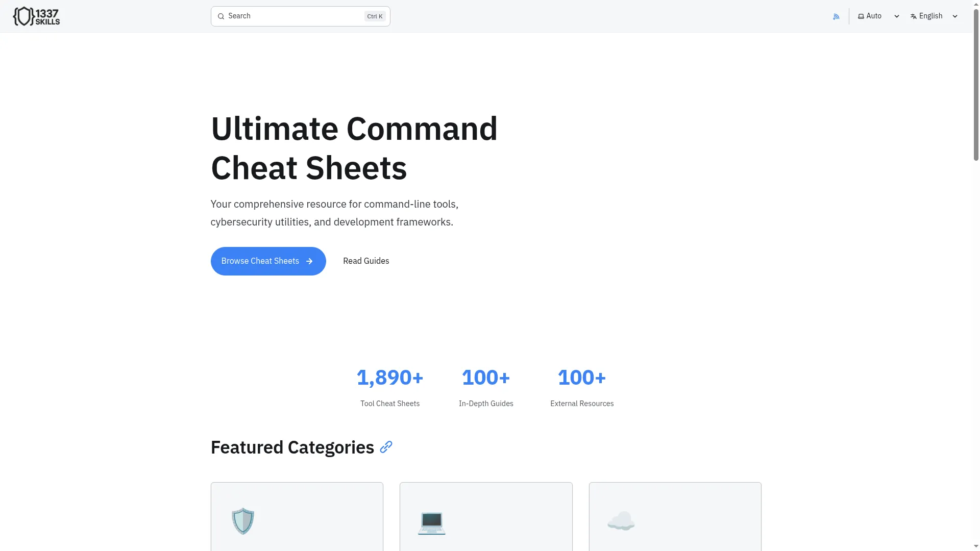Click the translate icon beside English
Image resolution: width=980 pixels, height=551 pixels.
click(x=914, y=16)
